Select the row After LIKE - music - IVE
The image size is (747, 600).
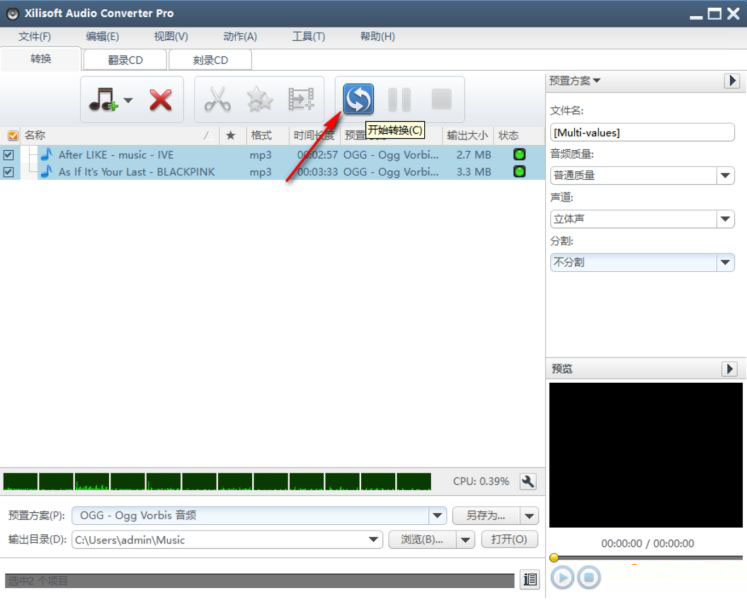[x=272, y=154]
